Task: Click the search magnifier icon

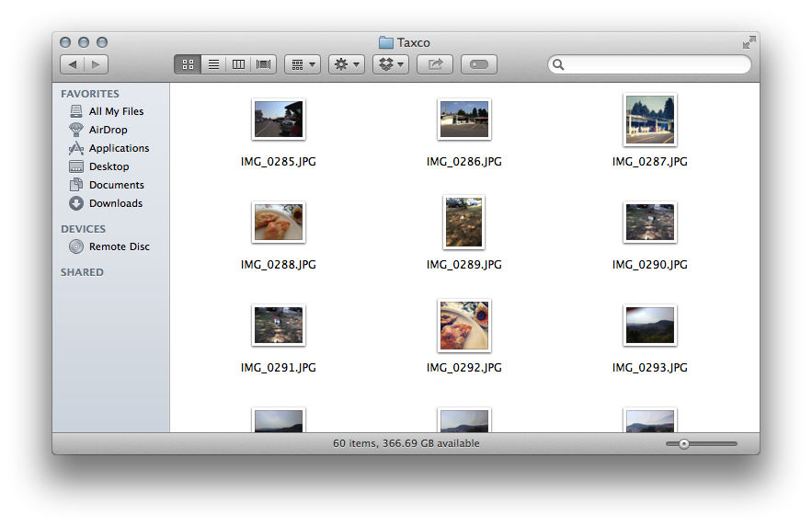Action: pyautogui.click(x=558, y=64)
